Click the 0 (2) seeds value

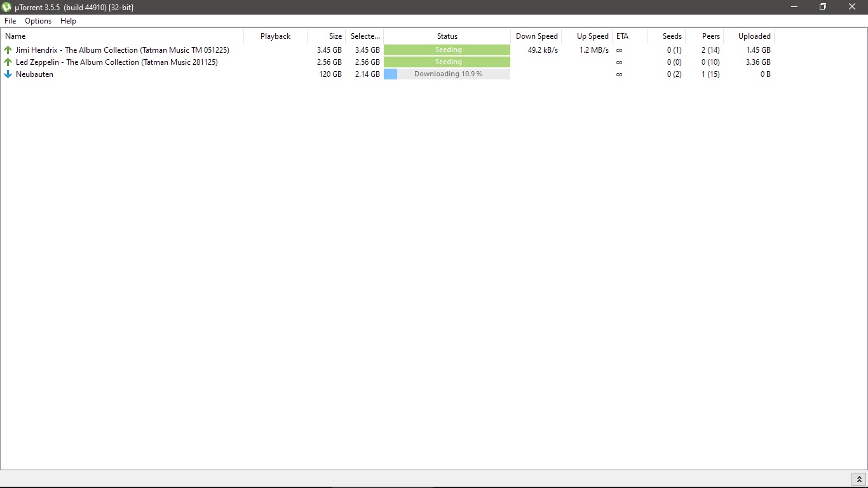point(674,74)
